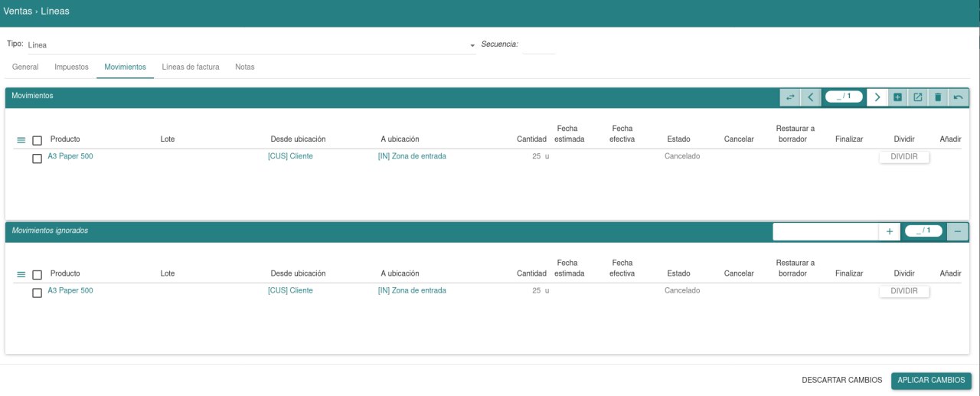The height and width of the screenshot is (396, 980).
Task: Click the undelete arrow icon in Movimientos
Action: coord(958,97)
